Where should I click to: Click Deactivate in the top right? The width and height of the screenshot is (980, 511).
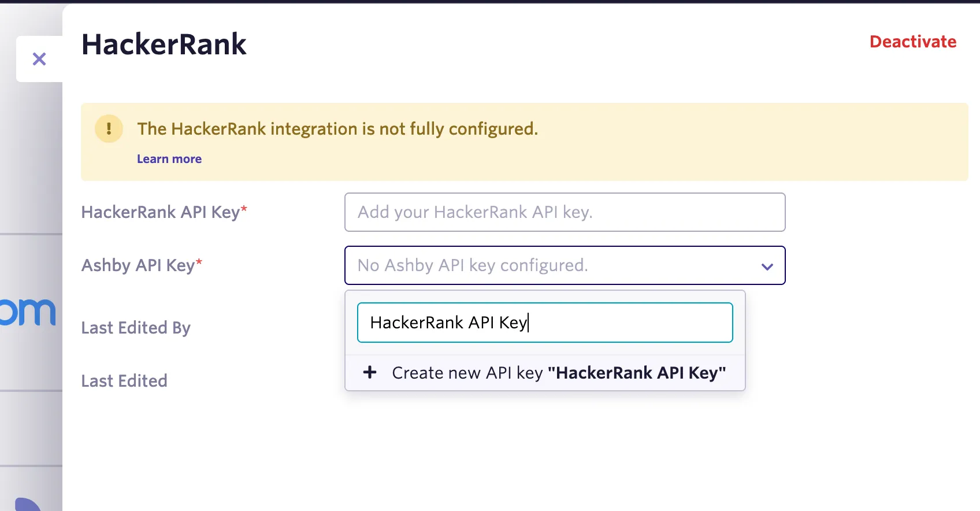pyautogui.click(x=913, y=42)
